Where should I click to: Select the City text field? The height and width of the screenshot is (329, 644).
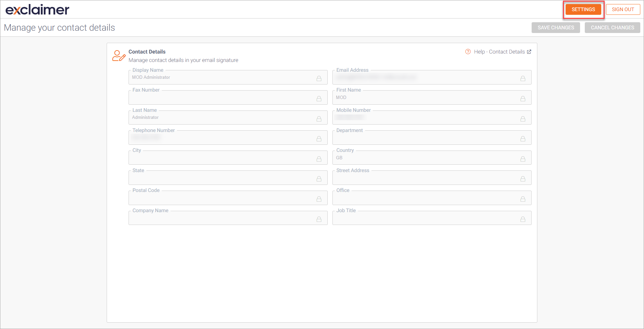(220, 158)
